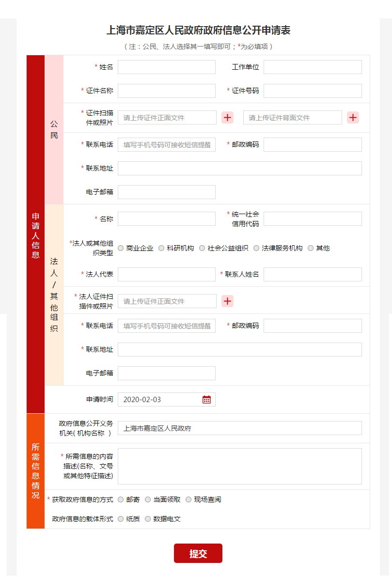The width and height of the screenshot is (392, 577).
Task: Focus the citizen 姓名 input field
Action: [x=166, y=67]
